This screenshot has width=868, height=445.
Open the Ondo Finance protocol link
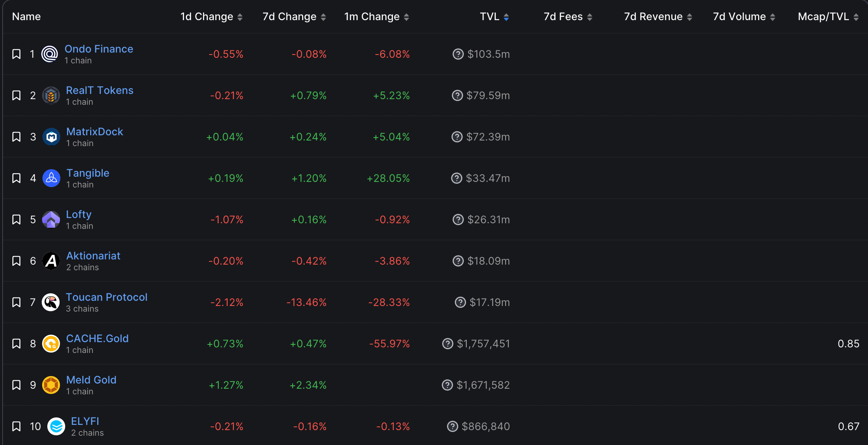[99, 49]
